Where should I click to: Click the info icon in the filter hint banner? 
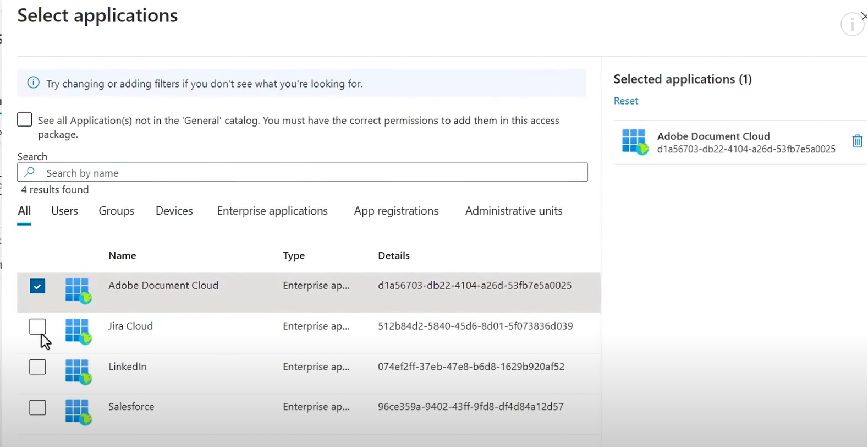point(34,83)
